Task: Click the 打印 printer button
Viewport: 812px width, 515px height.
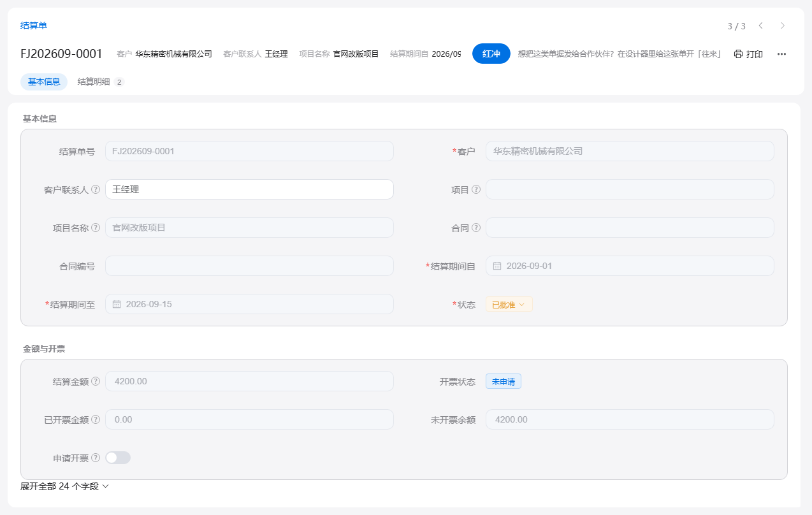Action: pyautogui.click(x=748, y=54)
